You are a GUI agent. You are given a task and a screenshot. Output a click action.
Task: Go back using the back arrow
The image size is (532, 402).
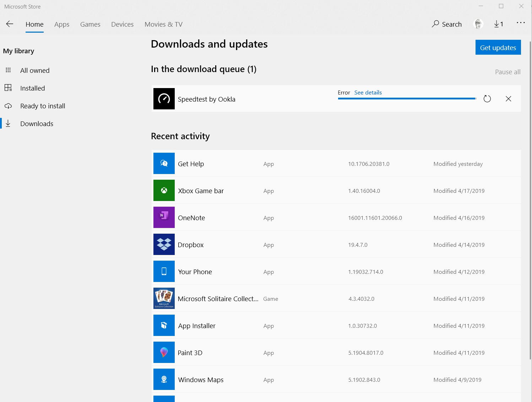pos(10,24)
